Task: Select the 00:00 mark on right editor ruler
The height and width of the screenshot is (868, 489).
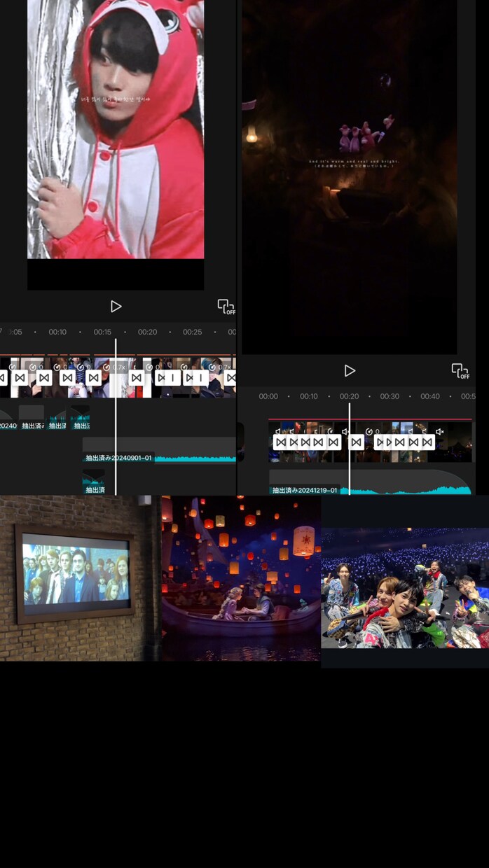Action: 268,396
